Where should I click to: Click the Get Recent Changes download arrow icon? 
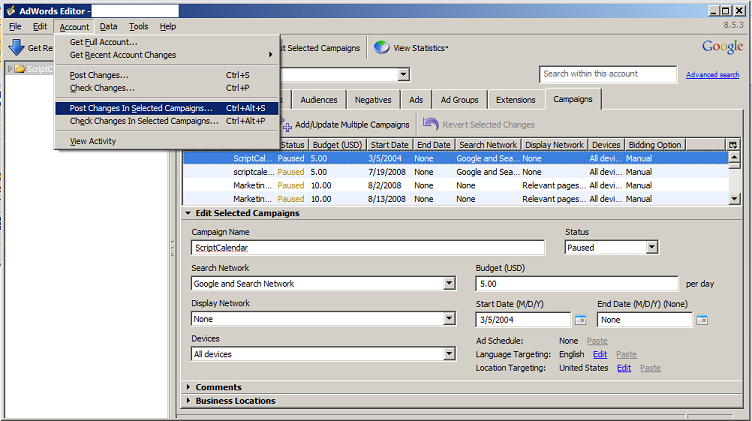[x=16, y=47]
